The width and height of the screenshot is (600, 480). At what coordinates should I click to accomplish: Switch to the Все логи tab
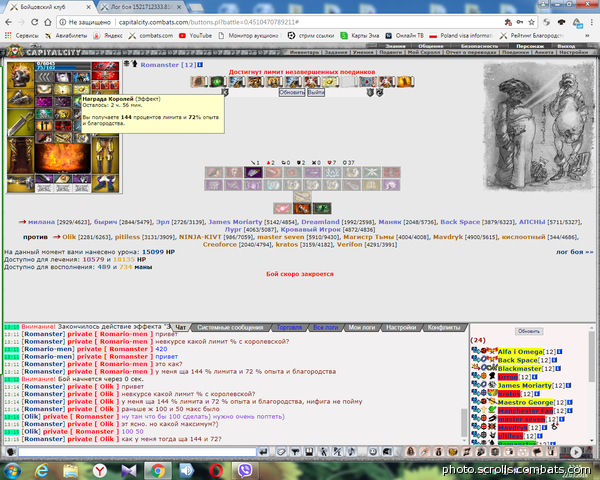325,327
